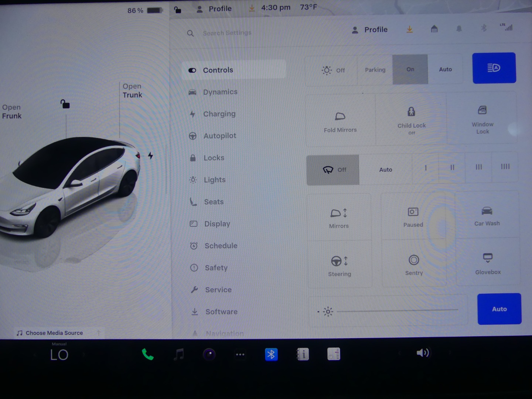The width and height of the screenshot is (532, 399).
Task: Go to the Charging settings section
Action: (219, 114)
